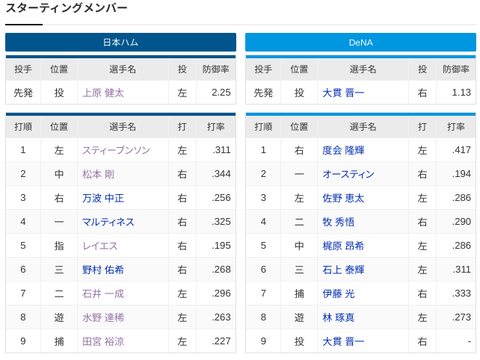Viewport: 480px width, 360px height.
Task: Click 打率 header in 日本ハム batting table
Action: 216,127
